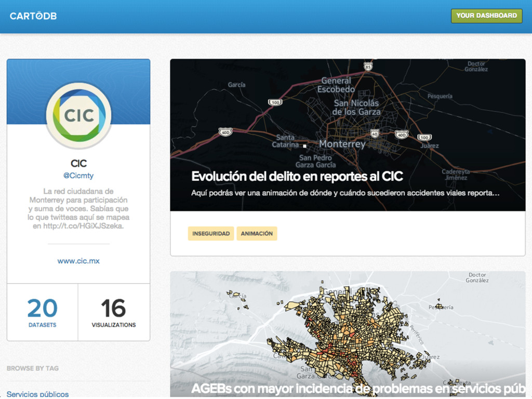This screenshot has width=532, height=399.
Task: Open the @Cicmty Twitter handle link
Action: coord(78,176)
